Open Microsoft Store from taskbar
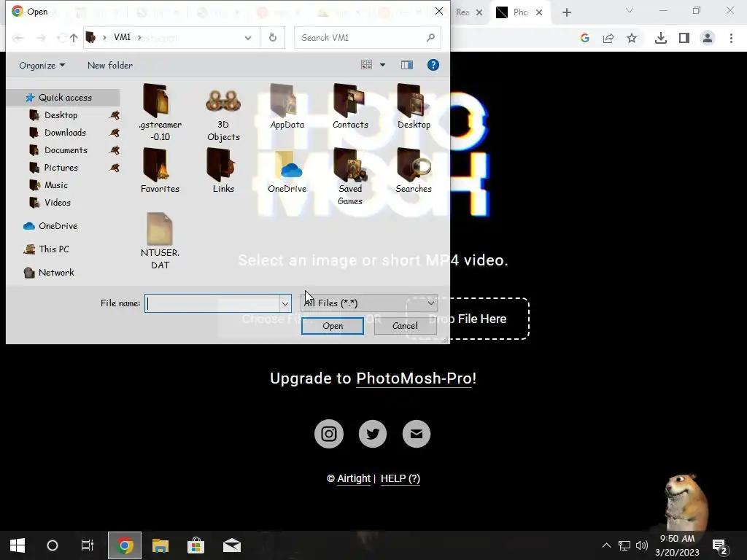The height and width of the screenshot is (560, 747). click(196, 545)
